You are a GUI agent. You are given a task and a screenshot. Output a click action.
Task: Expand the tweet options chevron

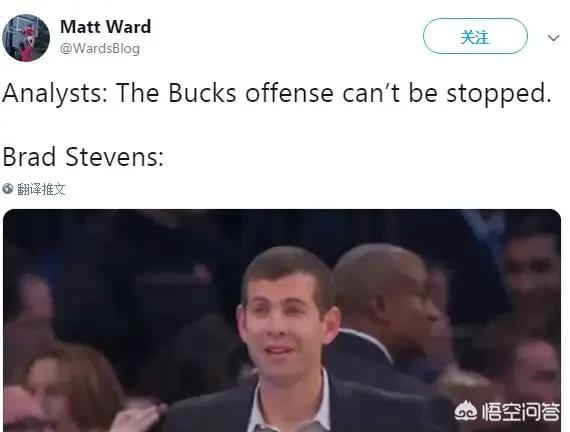point(553,38)
